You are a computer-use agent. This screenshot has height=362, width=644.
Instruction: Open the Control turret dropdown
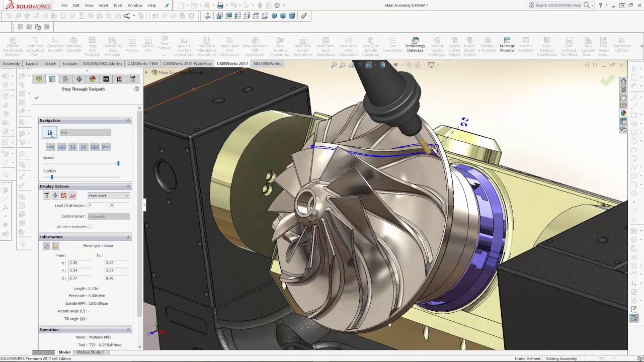click(109, 216)
